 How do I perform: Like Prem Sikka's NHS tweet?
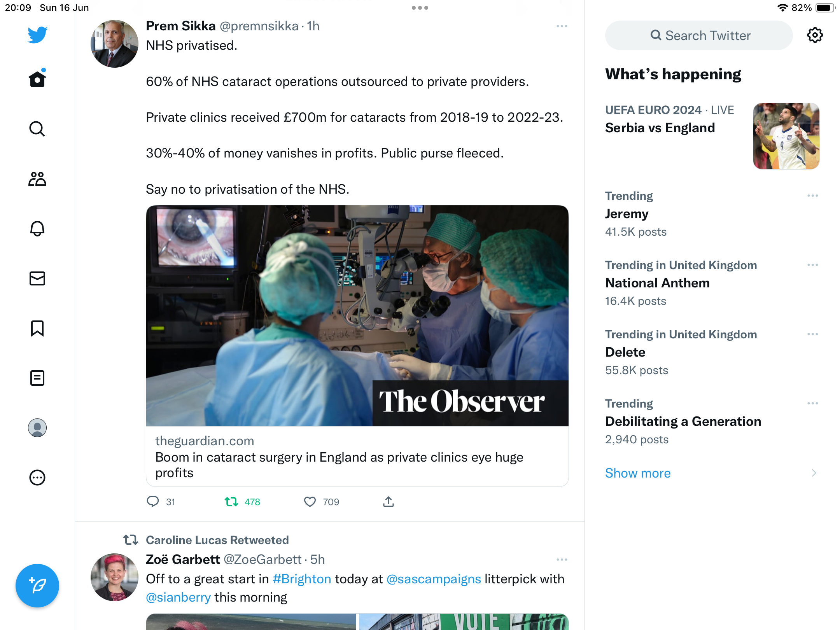click(x=310, y=502)
